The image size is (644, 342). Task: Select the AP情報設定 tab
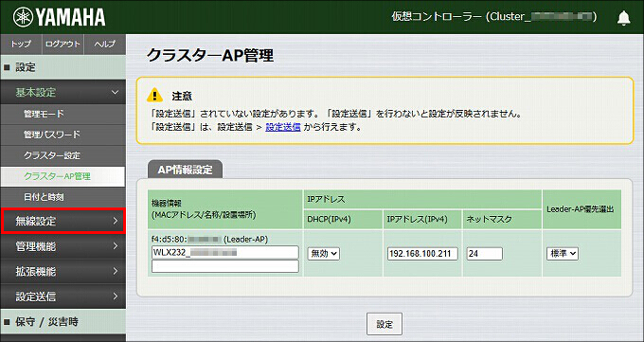coord(185,170)
